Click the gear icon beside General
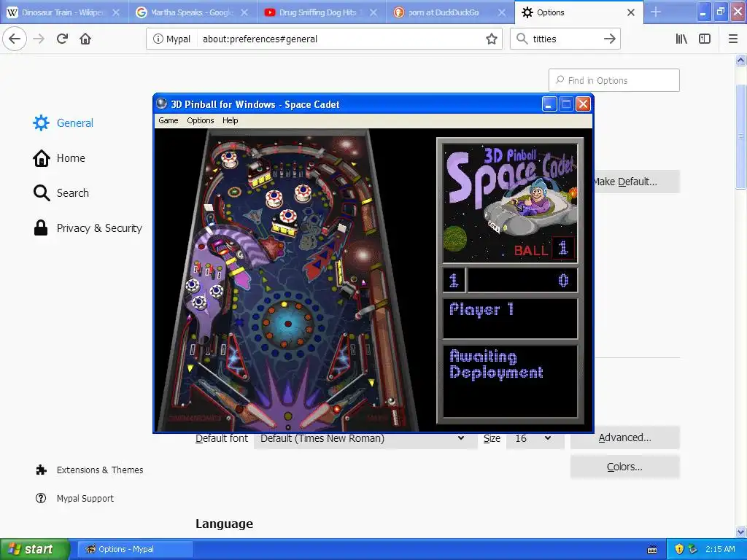747x560 pixels. [x=41, y=122]
